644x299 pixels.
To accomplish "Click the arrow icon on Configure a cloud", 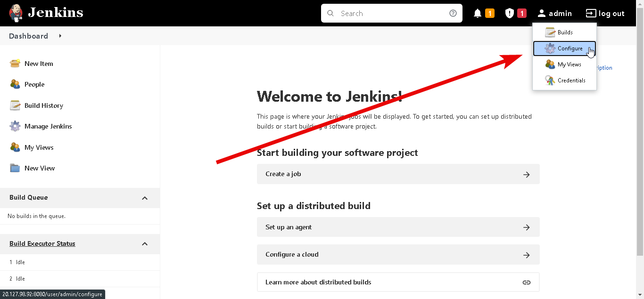I will [x=527, y=255].
